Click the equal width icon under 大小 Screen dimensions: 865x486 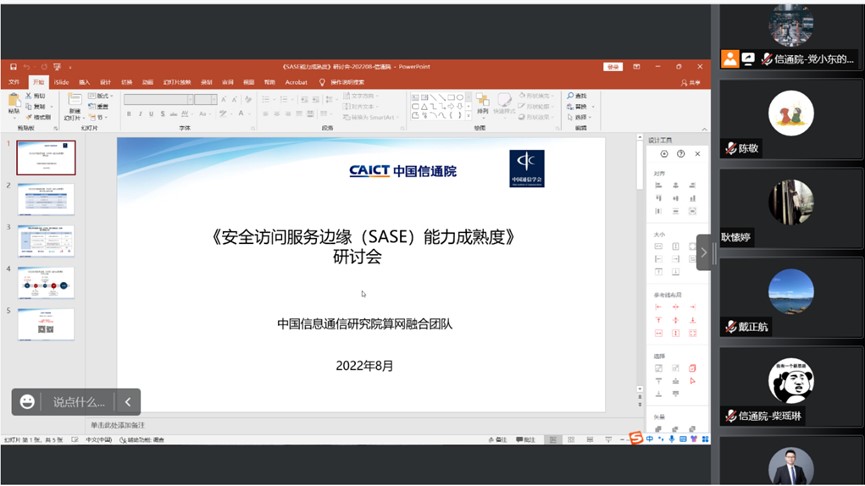658,246
